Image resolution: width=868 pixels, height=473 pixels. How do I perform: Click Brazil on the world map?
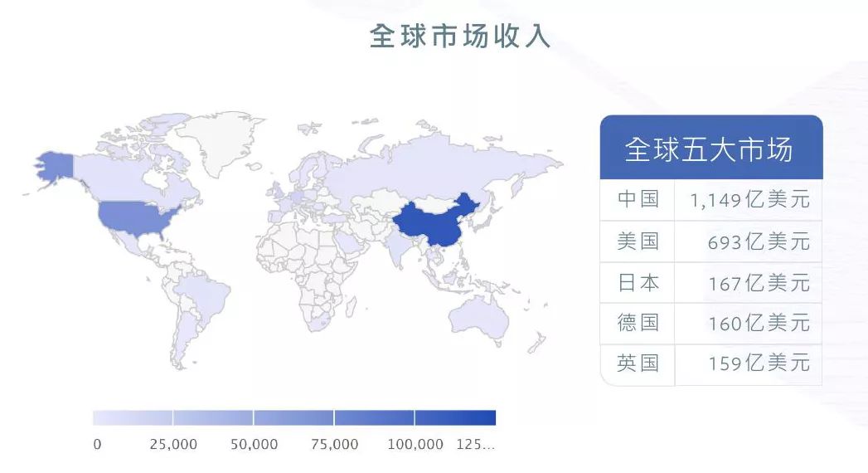pyautogui.click(x=205, y=294)
